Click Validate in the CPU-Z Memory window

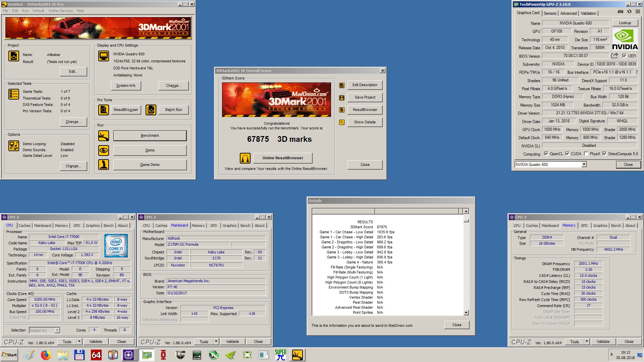(603, 342)
